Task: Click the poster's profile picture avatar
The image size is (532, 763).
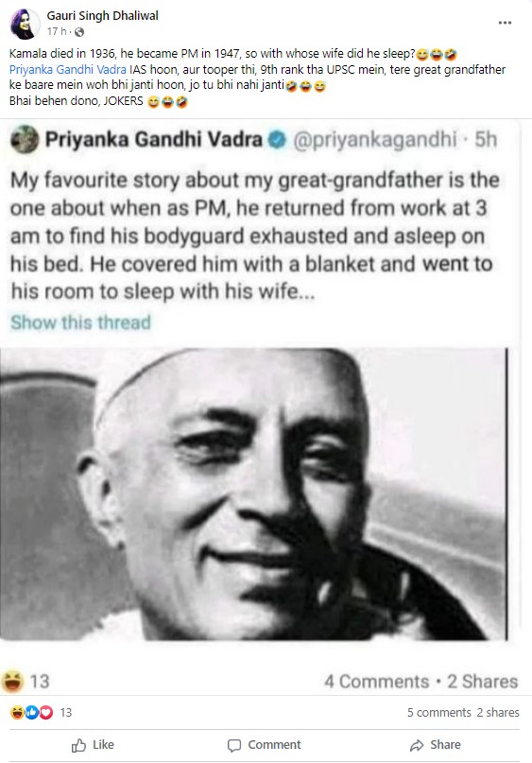Action: coord(25,24)
